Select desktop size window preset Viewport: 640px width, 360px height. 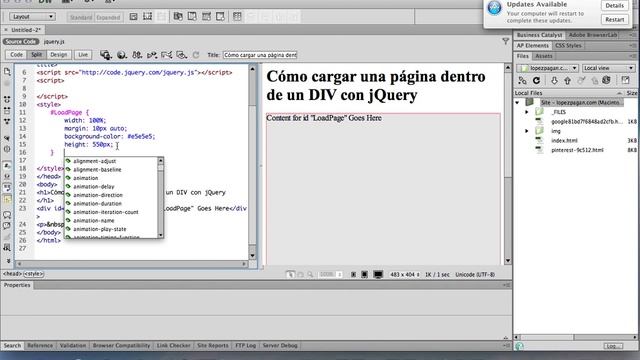click(x=378, y=275)
